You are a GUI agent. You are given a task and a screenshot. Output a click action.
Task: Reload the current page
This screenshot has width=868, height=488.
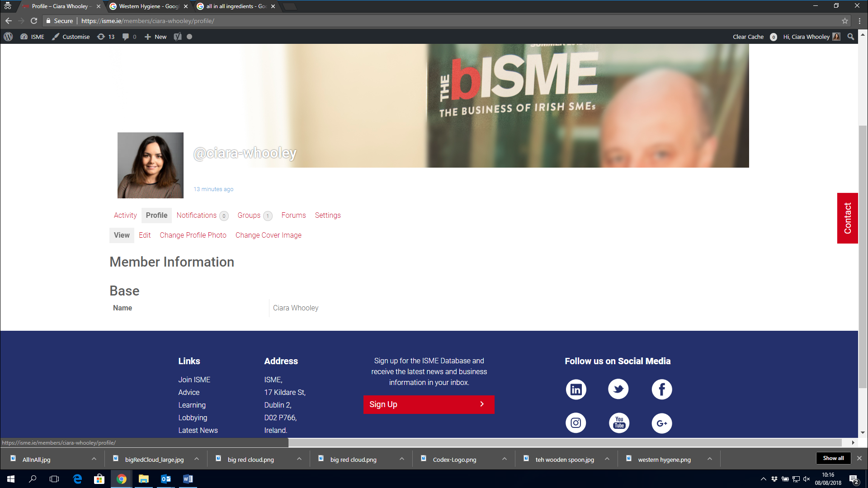coord(34,21)
